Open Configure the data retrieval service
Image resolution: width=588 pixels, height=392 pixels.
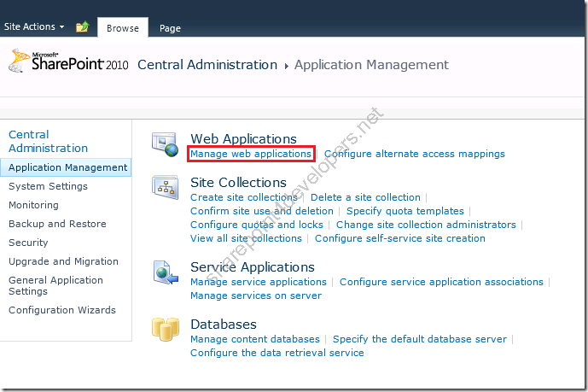point(277,353)
